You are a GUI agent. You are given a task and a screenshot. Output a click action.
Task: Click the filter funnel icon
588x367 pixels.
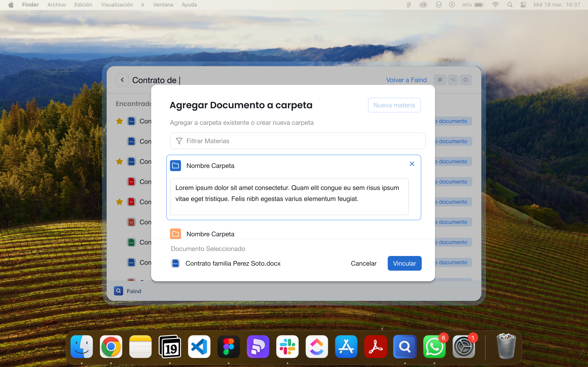(179, 141)
